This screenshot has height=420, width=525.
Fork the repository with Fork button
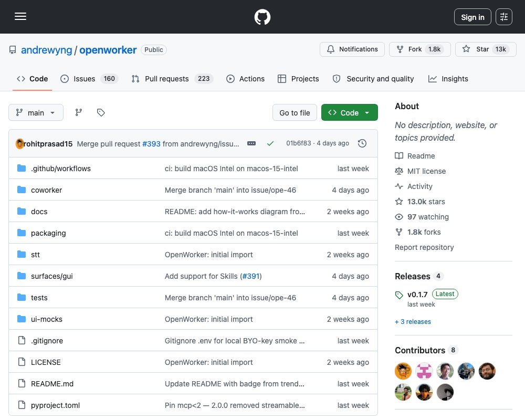coord(420,49)
